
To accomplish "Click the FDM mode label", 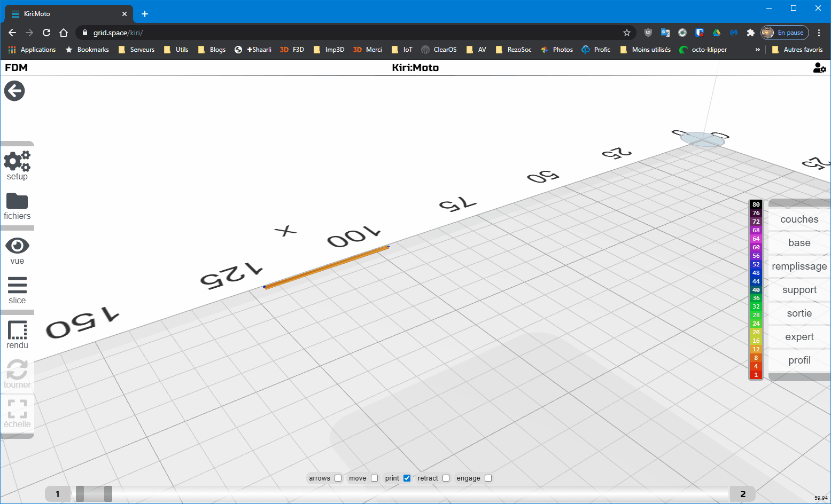I will click(16, 68).
